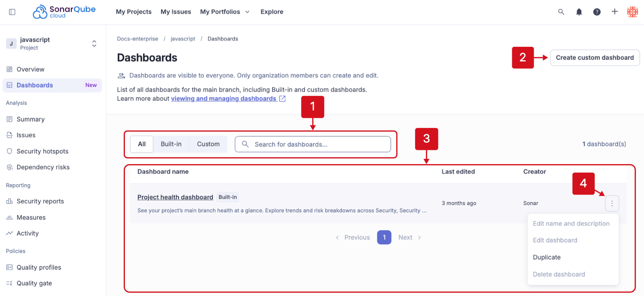Click the Built-in badge on dashboard row
Image resolution: width=644 pixels, height=296 pixels.
click(228, 197)
